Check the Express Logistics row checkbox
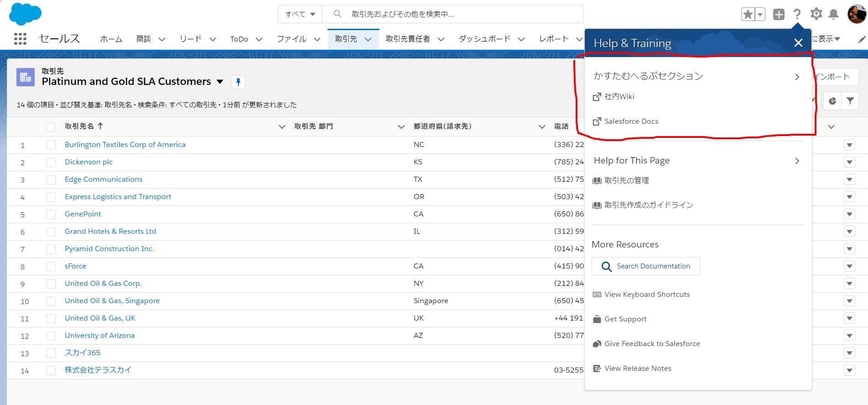The width and height of the screenshot is (868, 405). click(x=51, y=197)
